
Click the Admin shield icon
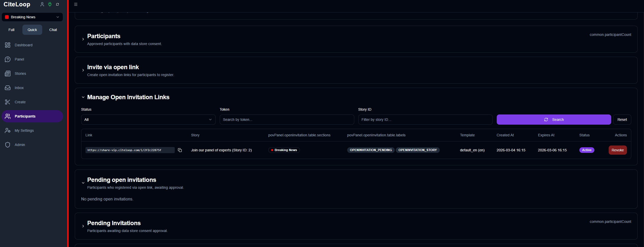[x=8, y=145]
